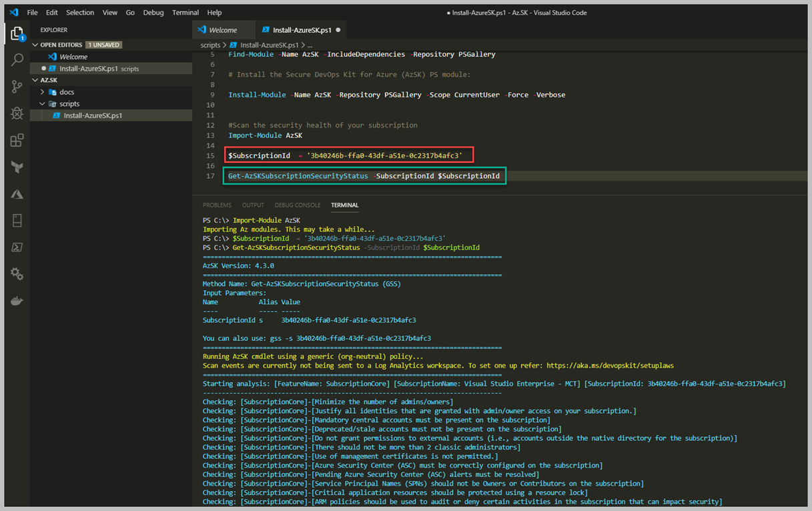Collapse the scripts folder chevron
The width and height of the screenshot is (812, 511).
point(43,104)
